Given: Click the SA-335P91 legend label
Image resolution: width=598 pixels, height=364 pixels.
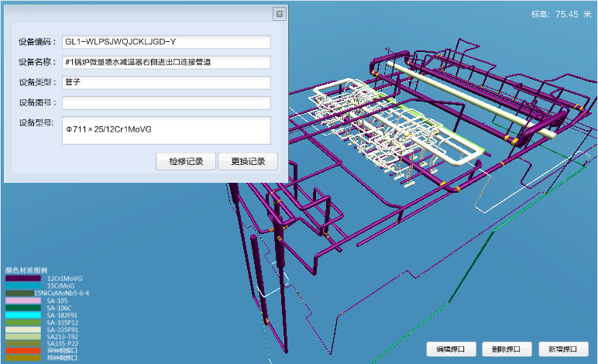Looking at the screenshot, I should 63,330.
